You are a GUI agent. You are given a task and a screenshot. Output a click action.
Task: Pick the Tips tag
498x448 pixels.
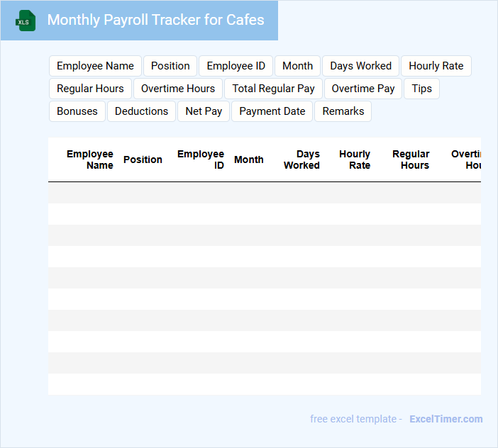tap(422, 89)
